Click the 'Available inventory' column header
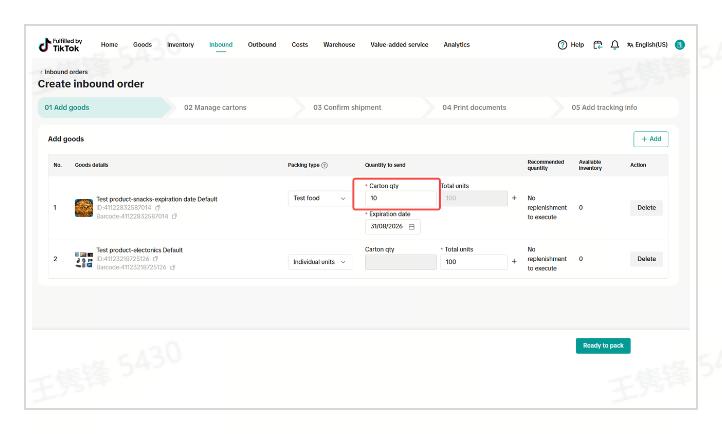Viewport: 722px width, 434px height. 590,165
